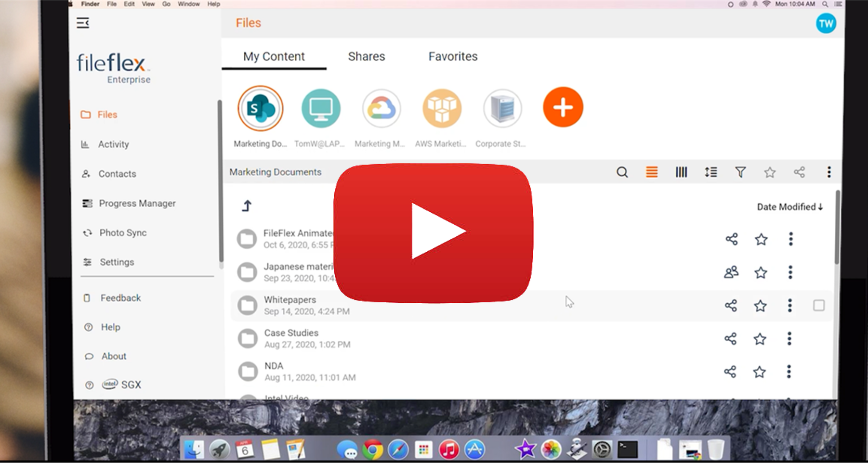Select the Whitepapers row checkbox
This screenshot has height=463, width=868.
(x=819, y=305)
